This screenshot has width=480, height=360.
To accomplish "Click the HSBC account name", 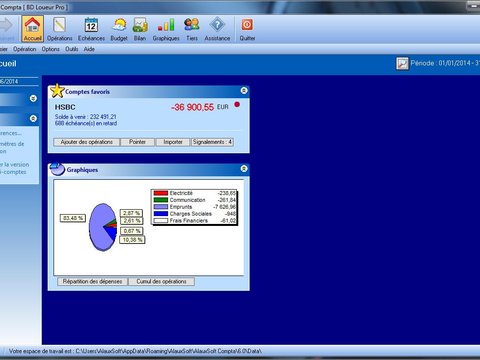I will (x=65, y=107).
